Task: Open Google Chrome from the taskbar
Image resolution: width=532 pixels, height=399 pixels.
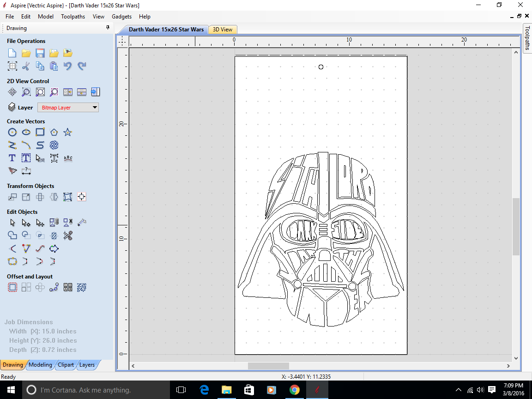Action: pos(295,390)
